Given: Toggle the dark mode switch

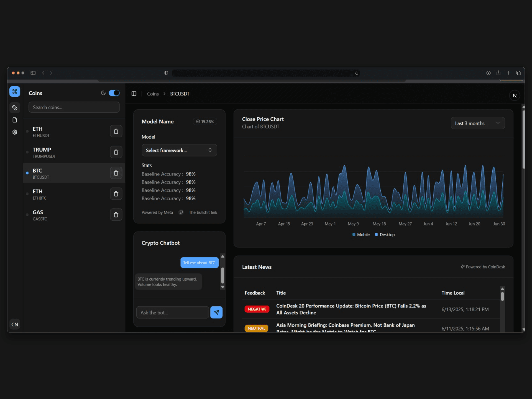Looking at the screenshot, I should click(114, 93).
